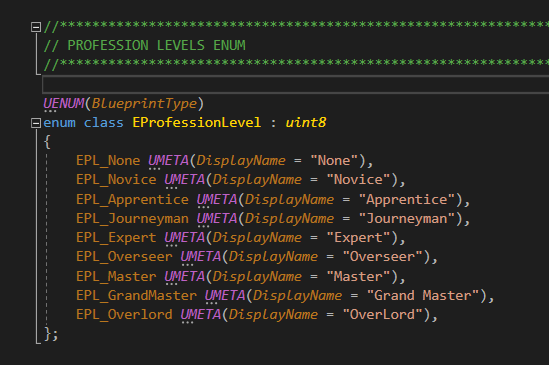Click the "Overseer" display name string
This screenshot has width=549, height=365.
pos(383,256)
